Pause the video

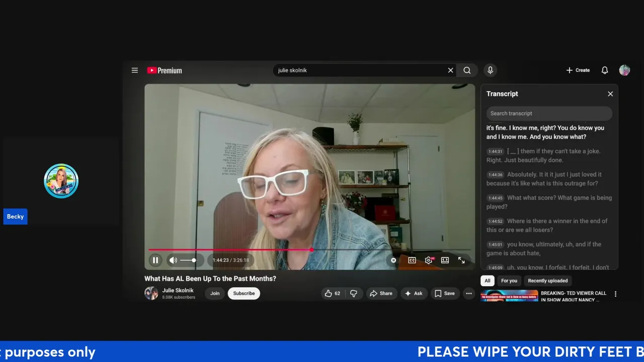(x=155, y=260)
